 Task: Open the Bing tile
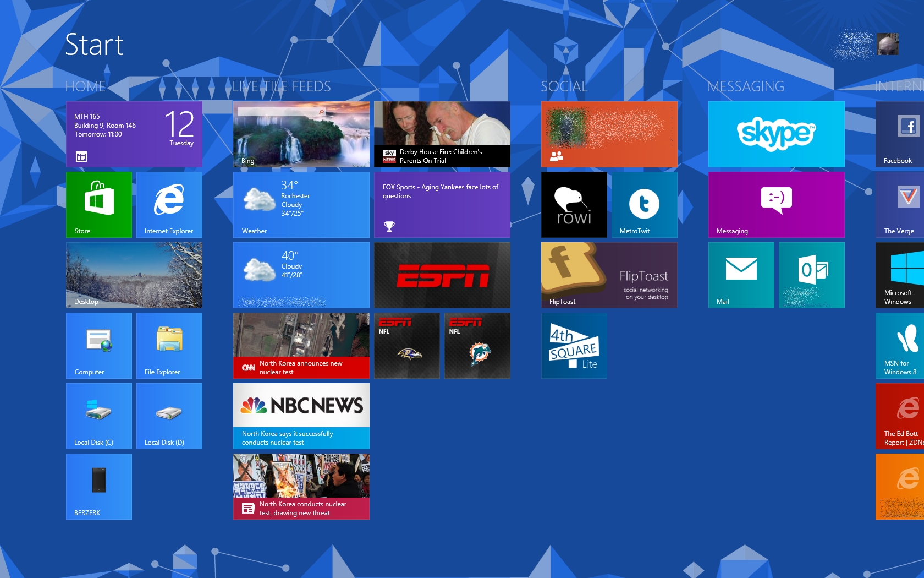pos(301,134)
